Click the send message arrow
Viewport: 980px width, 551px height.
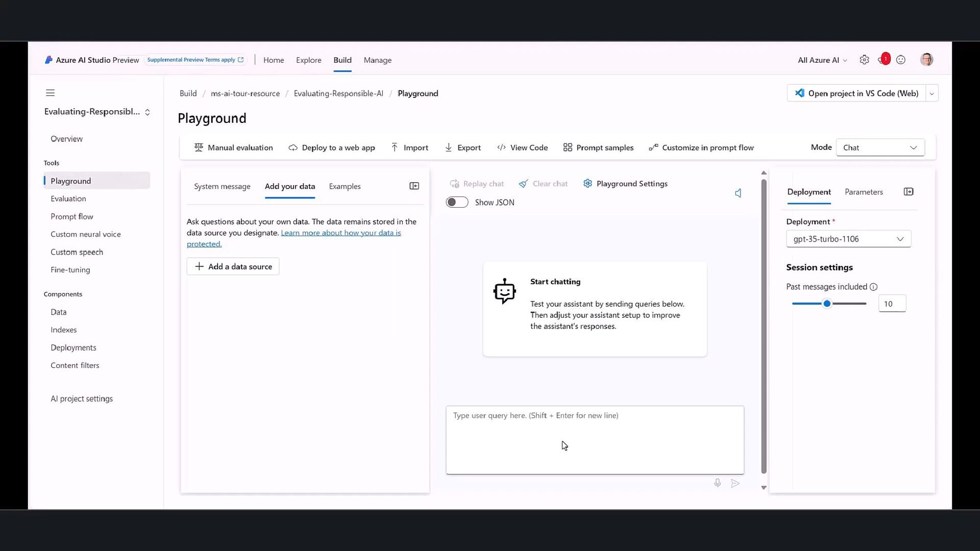click(735, 483)
